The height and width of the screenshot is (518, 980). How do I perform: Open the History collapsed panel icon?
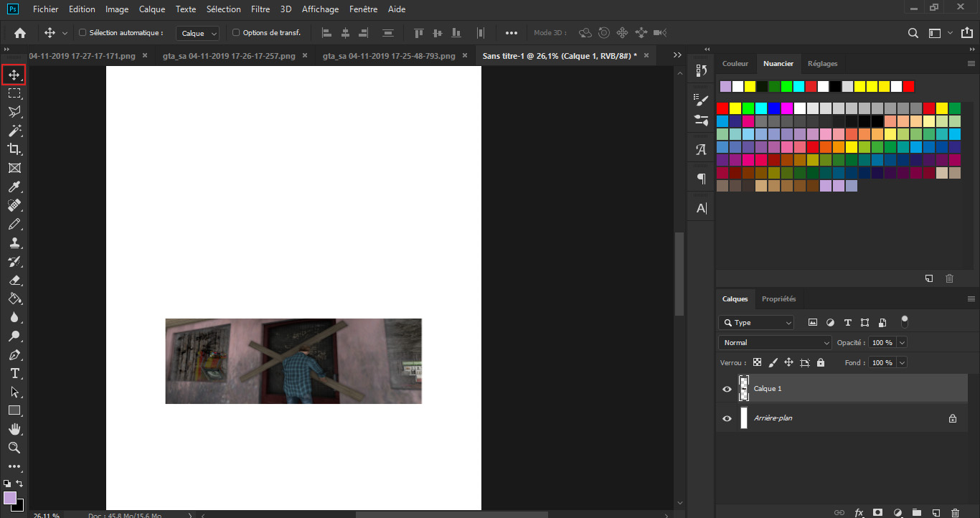[702, 70]
